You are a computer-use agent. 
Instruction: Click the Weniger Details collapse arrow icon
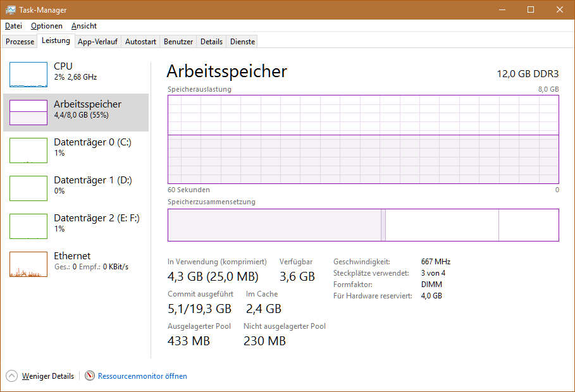[12, 376]
